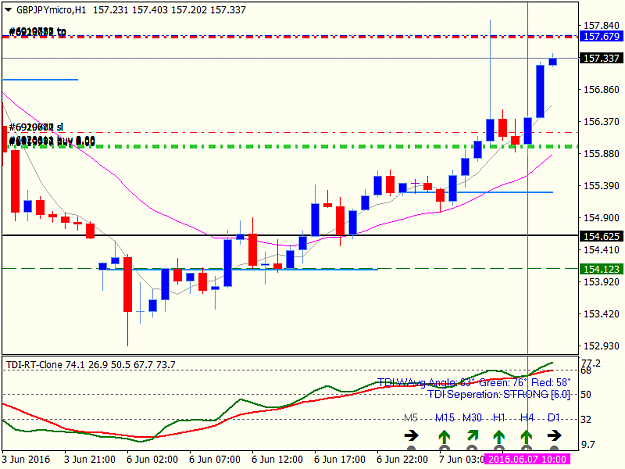Click the green up arrow under H1
The height and width of the screenshot is (469, 625).
pyautogui.click(x=499, y=437)
